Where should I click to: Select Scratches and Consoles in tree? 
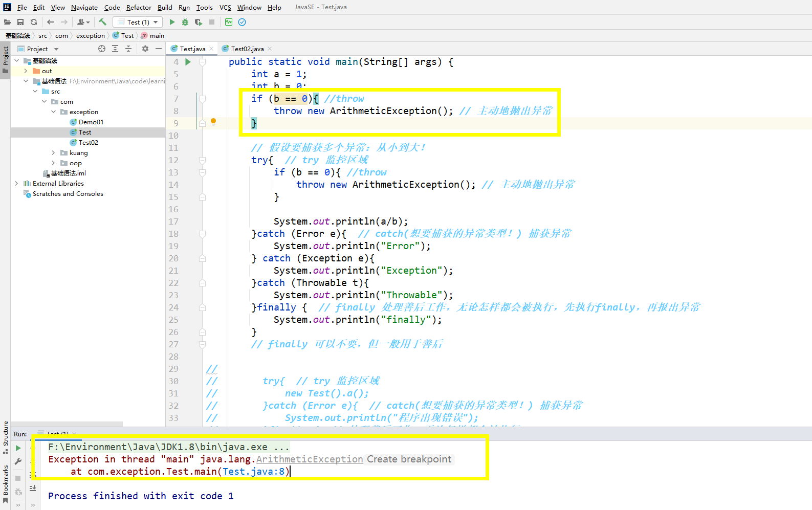point(63,194)
